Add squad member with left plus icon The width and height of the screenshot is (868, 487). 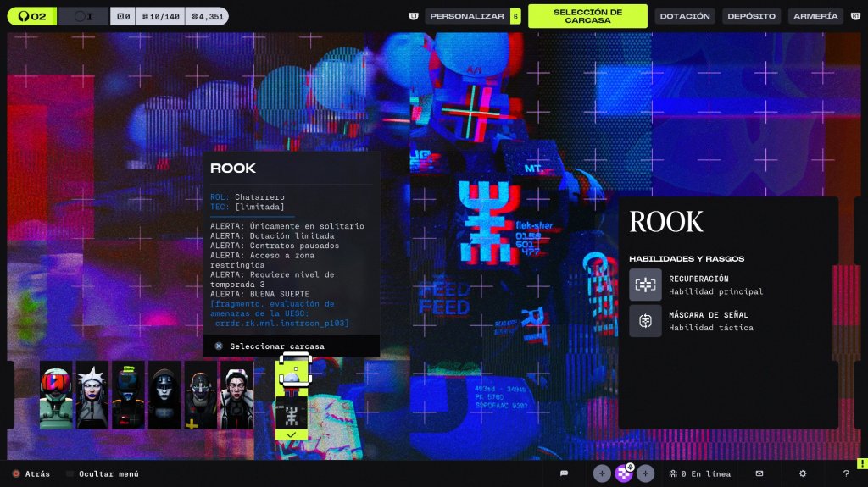[602, 473]
